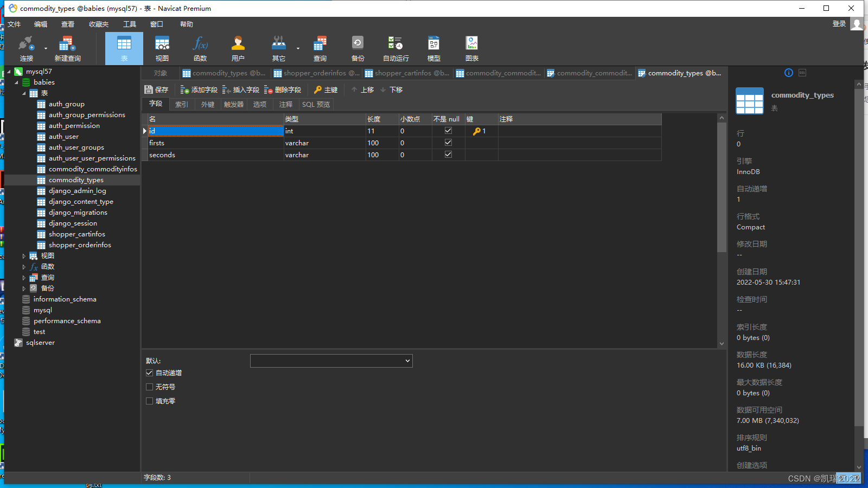Switch to the Objects (对象) tab
The image size is (868, 488).
pyautogui.click(x=161, y=73)
